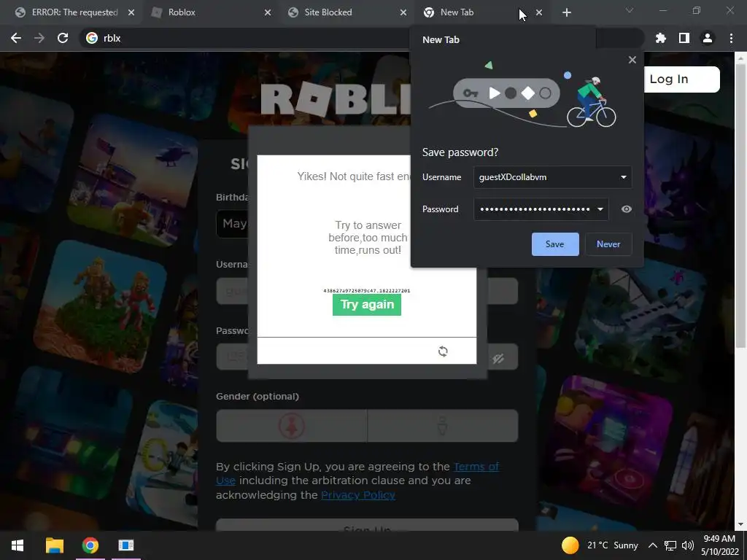The width and height of the screenshot is (747, 560).
Task: Open the Chrome profile avatar icon
Action: point(708,38)
